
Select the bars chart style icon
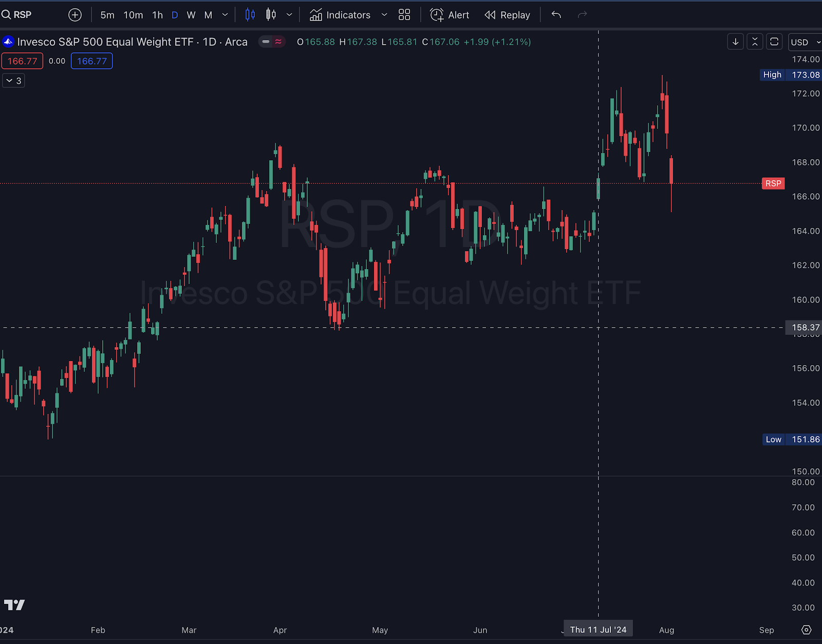[250, 15]
